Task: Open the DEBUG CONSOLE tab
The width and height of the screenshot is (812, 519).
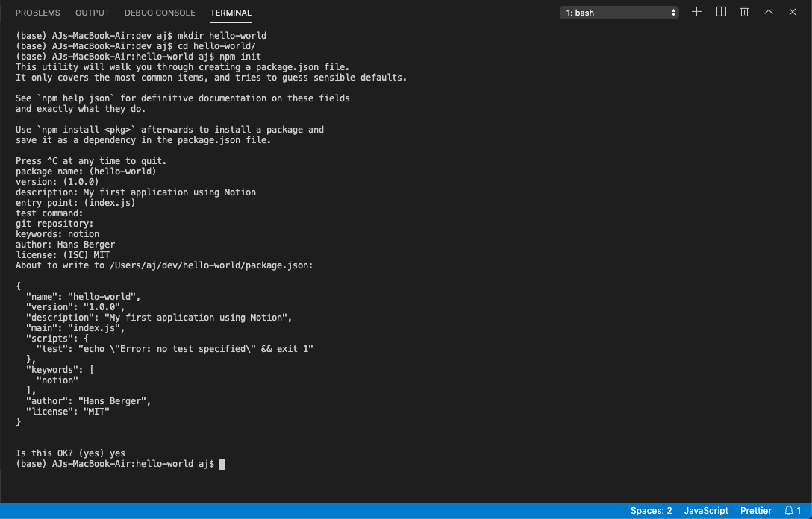Action: [x=160, y=13]
